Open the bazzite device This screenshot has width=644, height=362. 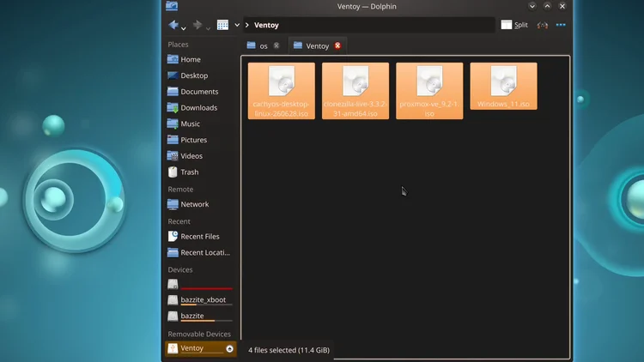(200, 316)
